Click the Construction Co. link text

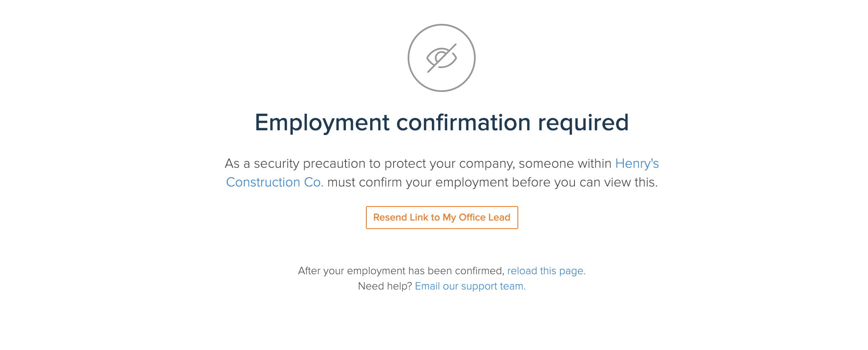tap(275, 182)
